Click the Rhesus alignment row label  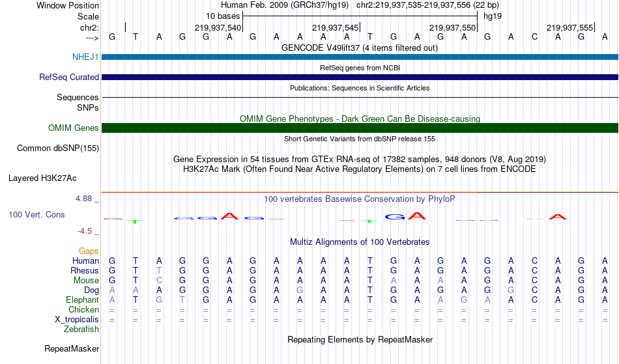pyautogui.click(x=85, y=270)
